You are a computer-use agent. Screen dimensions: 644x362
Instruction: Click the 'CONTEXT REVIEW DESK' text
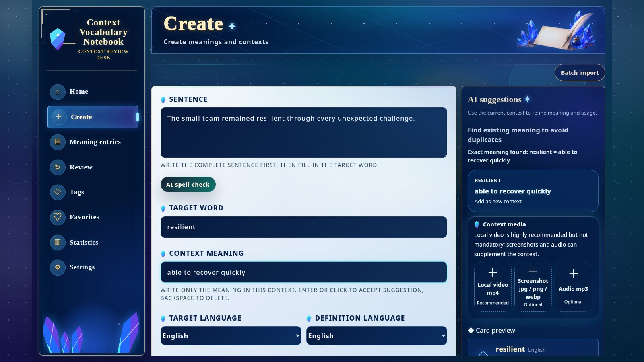point(103,54)
